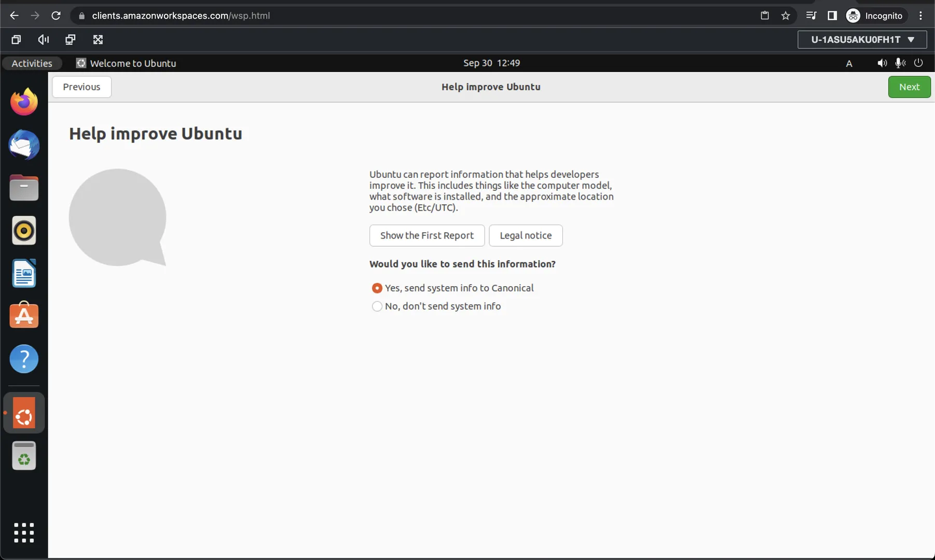Expand the U-1ASU5AKU0FH1T workspace dropdown

point(862,39)
